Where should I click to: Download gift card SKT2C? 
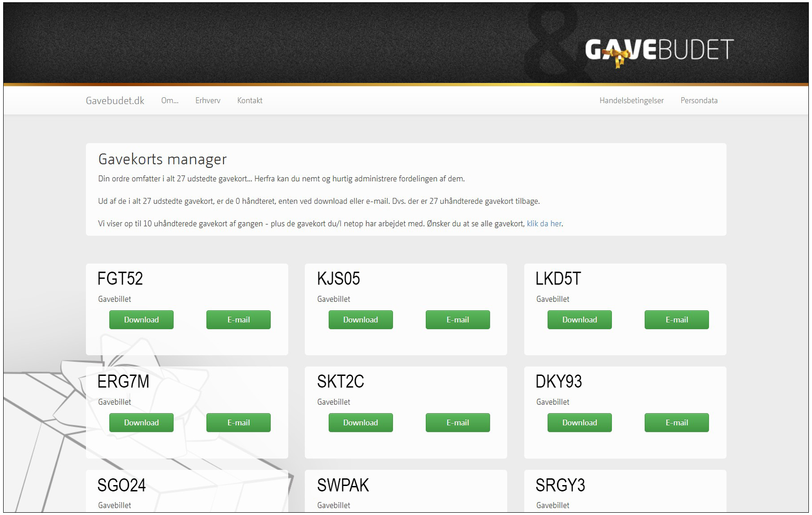(360, 423)
